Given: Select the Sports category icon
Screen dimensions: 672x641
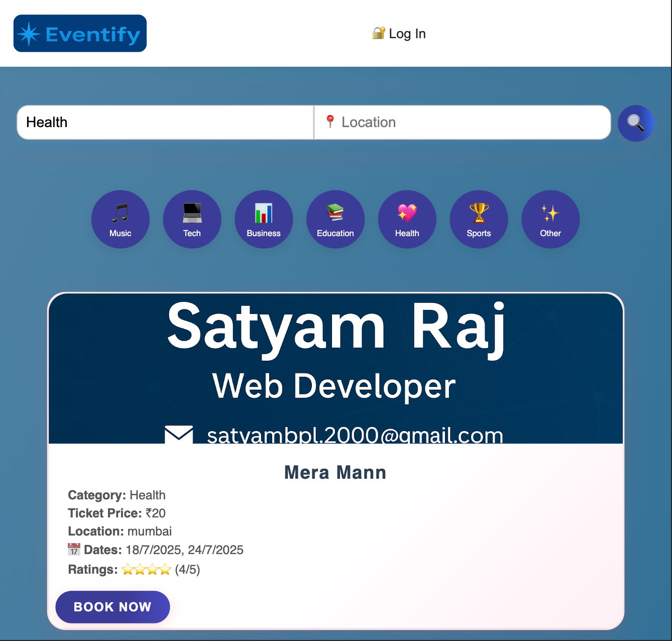Looking at the screenshot, I should (x=479, y=219).
